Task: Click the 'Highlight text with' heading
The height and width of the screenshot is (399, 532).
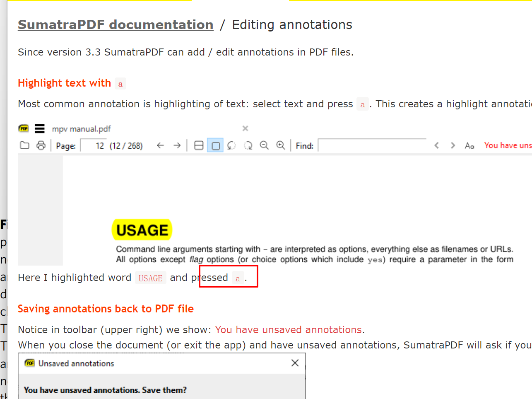Action: pos(65,83)
